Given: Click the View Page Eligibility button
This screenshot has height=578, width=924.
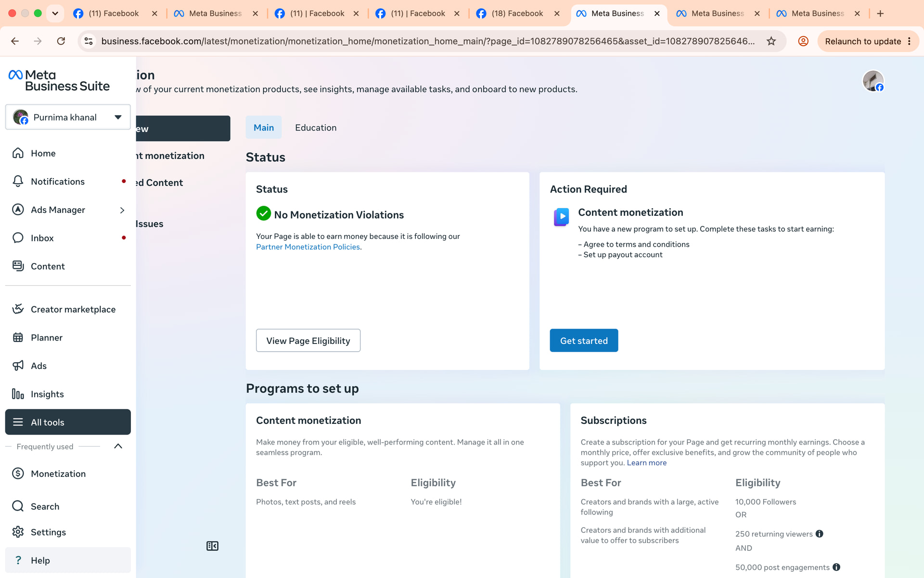Looking at the screenshot, I should [x=308, y=341].
